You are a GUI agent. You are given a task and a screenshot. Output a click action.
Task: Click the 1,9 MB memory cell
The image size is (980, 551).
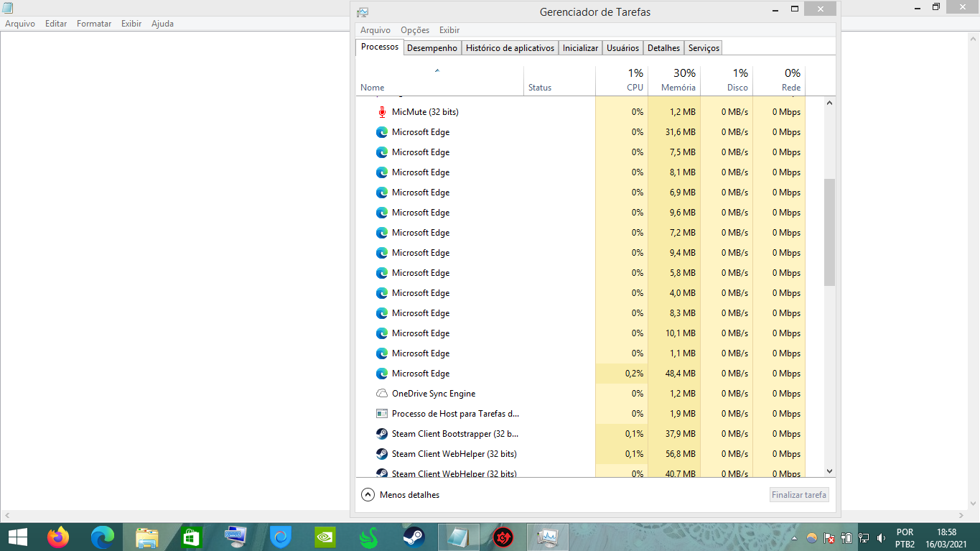pos(674,414)
